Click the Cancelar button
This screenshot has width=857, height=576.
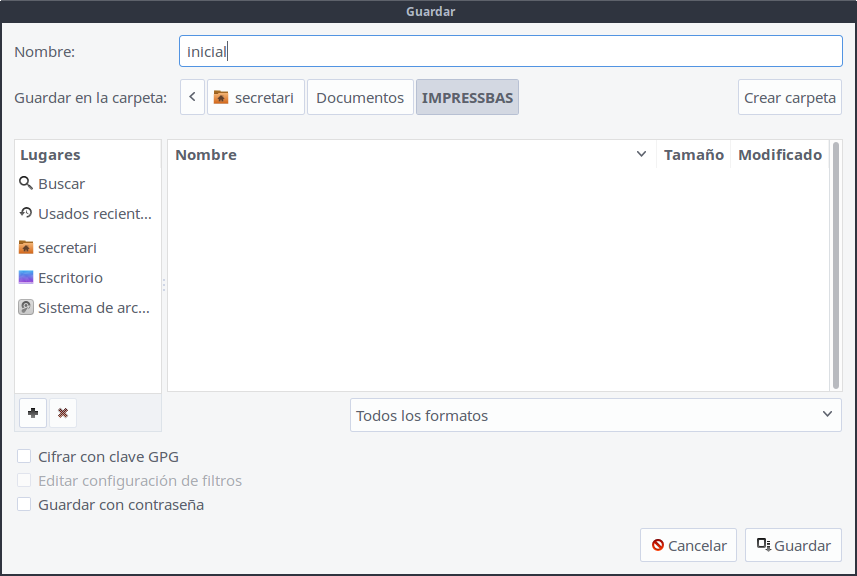(x=688, y=546)
